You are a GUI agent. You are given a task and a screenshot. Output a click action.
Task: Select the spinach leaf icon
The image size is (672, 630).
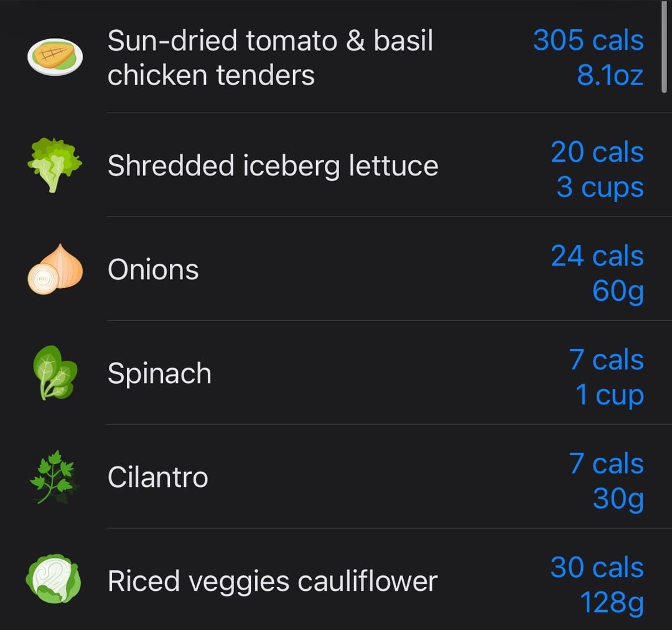(x=55, y=373)
